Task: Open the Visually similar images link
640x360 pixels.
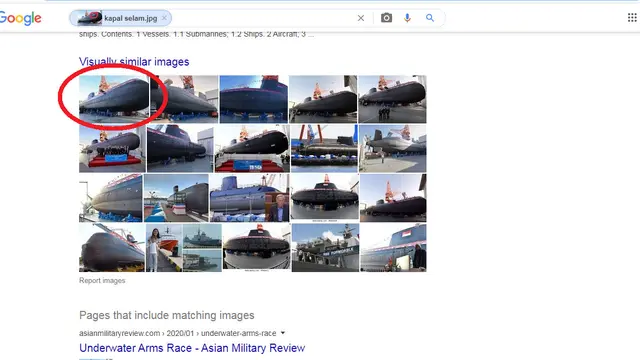Action: (x=134, y=62)
